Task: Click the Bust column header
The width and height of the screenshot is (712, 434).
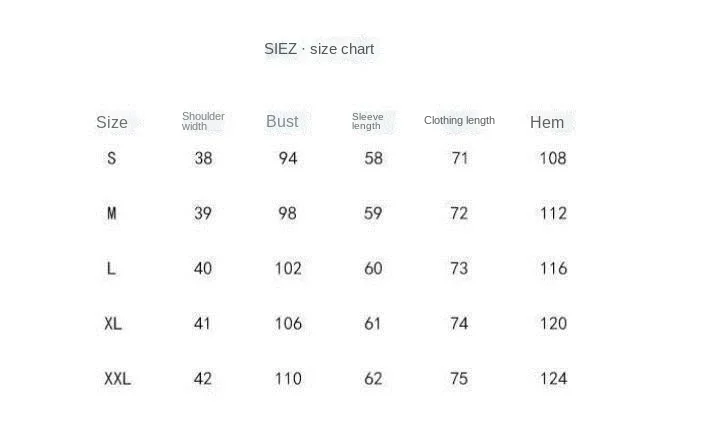Action: 282,121
